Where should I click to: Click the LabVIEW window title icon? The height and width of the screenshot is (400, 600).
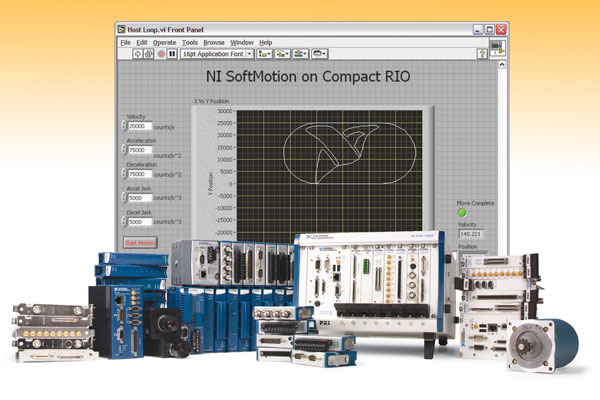click(x=121, y=30)
